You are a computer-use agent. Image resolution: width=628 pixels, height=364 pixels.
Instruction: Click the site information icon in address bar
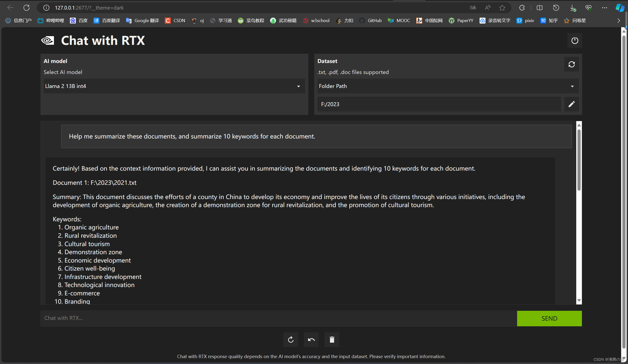pyautogui.click(x=46, y=8)
